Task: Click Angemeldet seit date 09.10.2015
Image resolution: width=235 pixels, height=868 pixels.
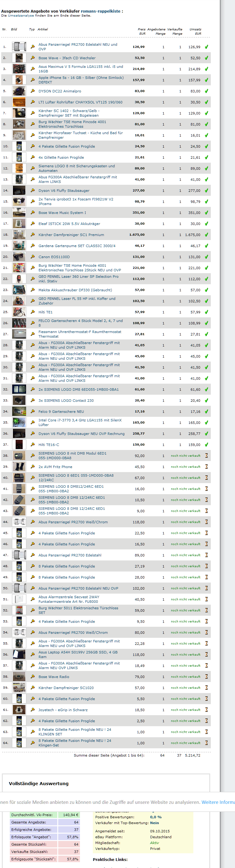Action: (160, 831)
